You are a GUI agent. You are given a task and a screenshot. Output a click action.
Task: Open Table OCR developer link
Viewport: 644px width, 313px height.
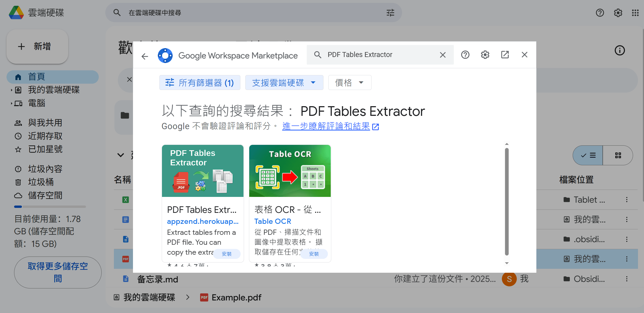point(273,221)
